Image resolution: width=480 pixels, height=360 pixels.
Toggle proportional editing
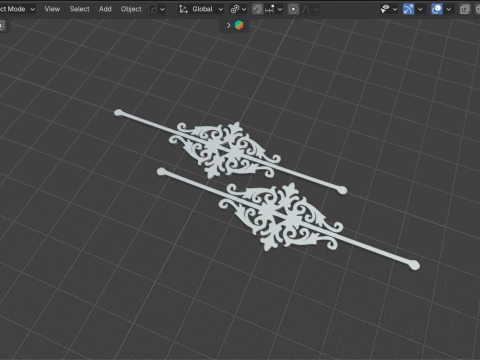pyautogui.click(x=293, y=9)
